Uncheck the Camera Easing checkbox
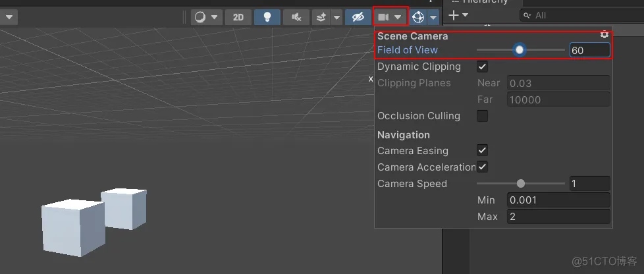 483,150
